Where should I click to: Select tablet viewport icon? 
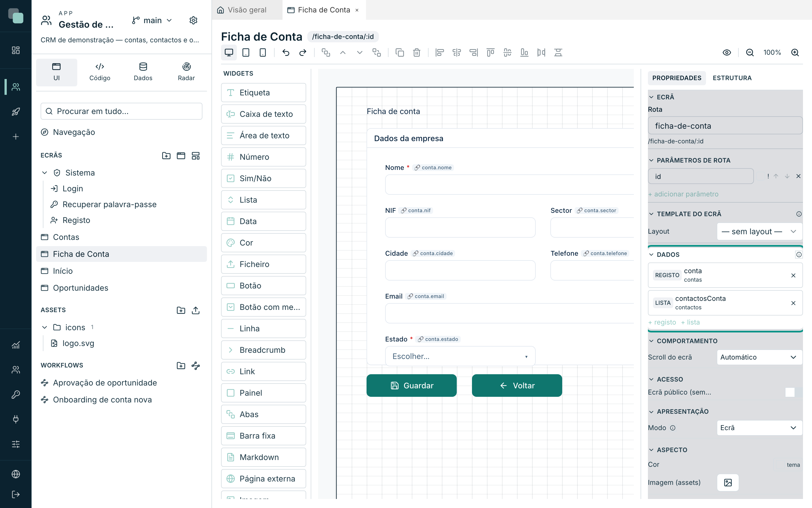pyautogui.click(x=246, y=52)
